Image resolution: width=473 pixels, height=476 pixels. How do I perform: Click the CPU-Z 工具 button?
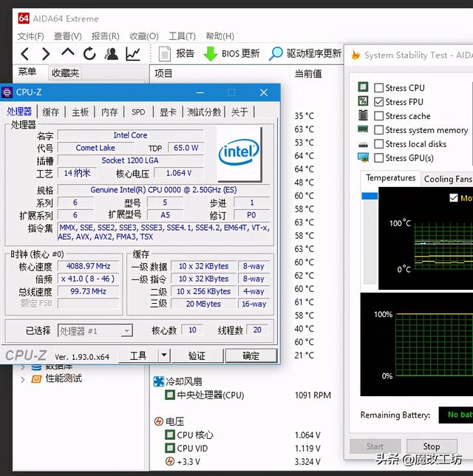tap(138, 356)
